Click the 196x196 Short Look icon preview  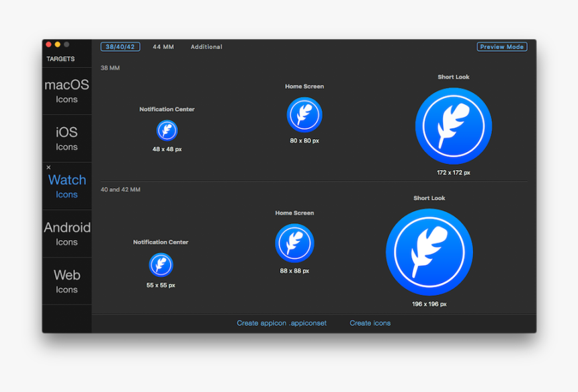[429, 251]
